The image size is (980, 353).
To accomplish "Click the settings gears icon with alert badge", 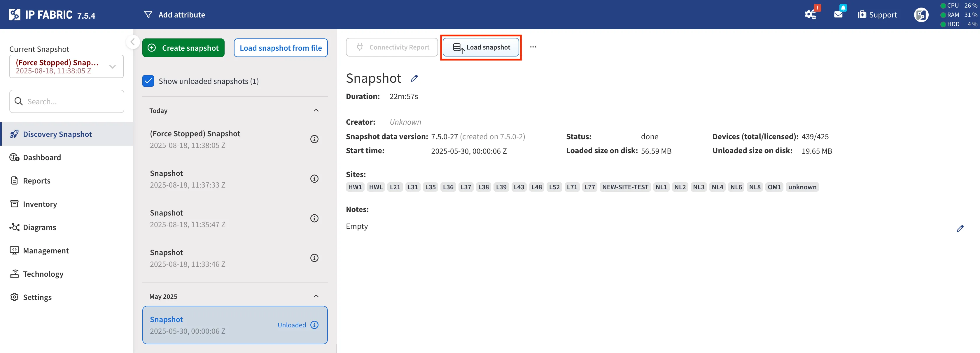I will click(x=810, y=15).
